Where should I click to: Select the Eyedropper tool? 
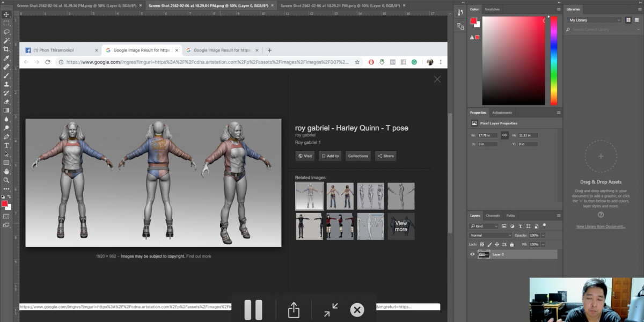coord(6,58)
